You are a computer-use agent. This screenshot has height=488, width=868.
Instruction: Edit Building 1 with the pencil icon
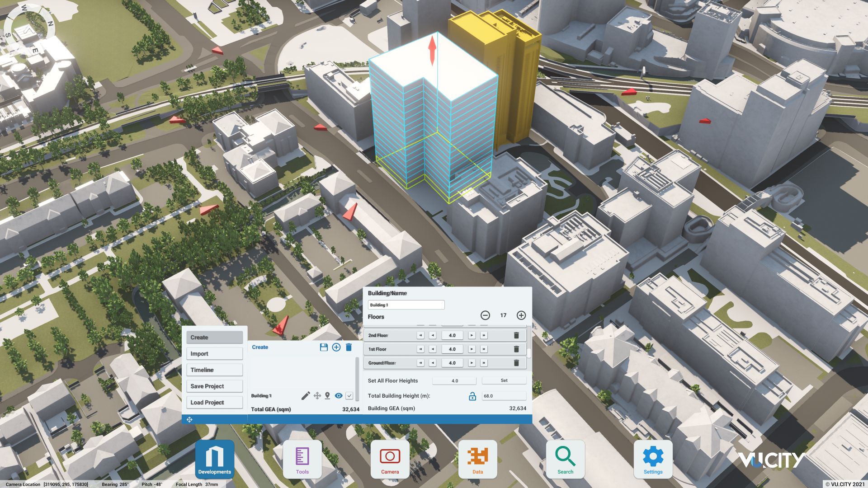click(306, 396)
